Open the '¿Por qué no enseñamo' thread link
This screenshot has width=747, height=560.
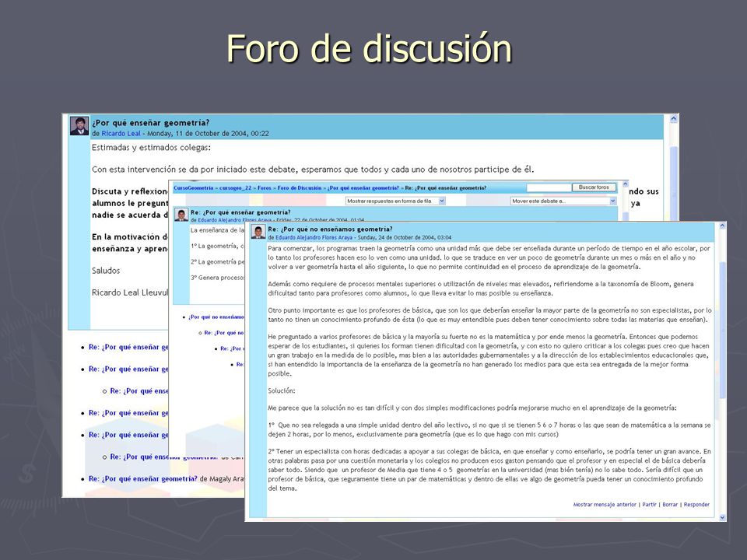216,317
